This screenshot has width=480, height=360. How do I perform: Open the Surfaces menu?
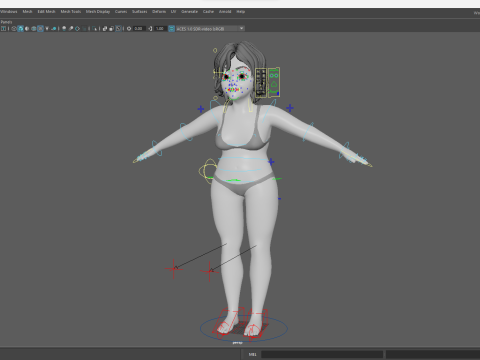(140, 12)
